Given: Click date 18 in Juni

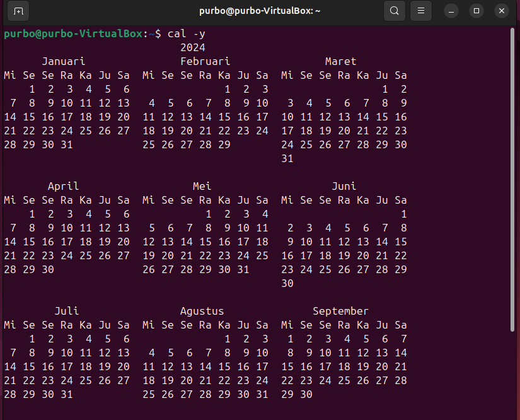Looking at the screenshot, I should (325, 255).
